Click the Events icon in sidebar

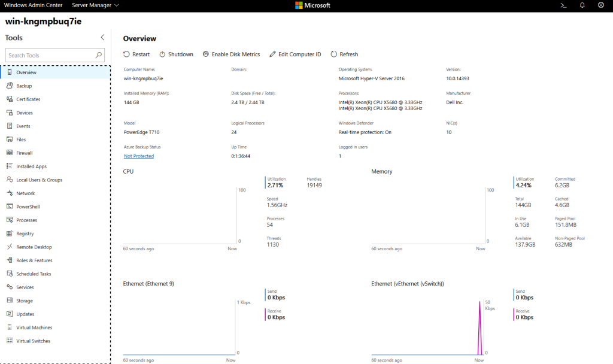10,126
